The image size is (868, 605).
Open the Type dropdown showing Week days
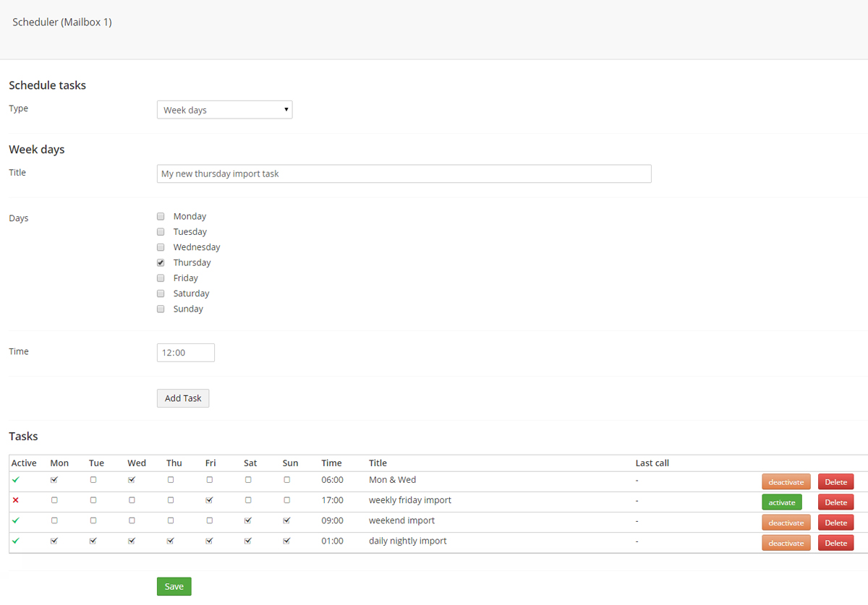point(224,110)
